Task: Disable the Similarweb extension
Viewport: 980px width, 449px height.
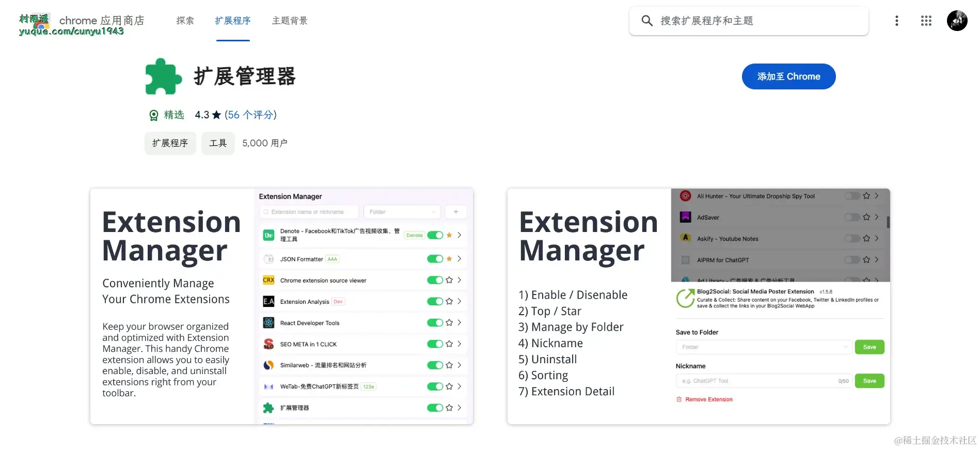Action: coord(435,365)
